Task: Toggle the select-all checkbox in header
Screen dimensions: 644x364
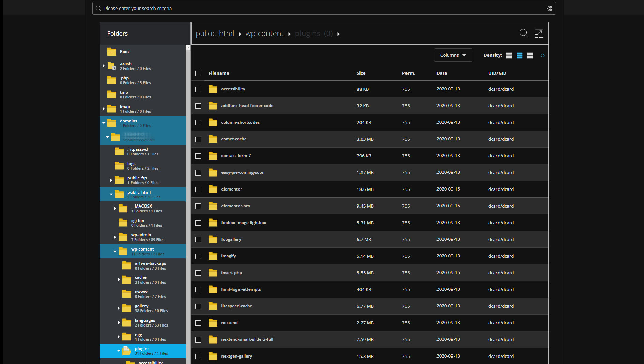Action: (198, 73)
